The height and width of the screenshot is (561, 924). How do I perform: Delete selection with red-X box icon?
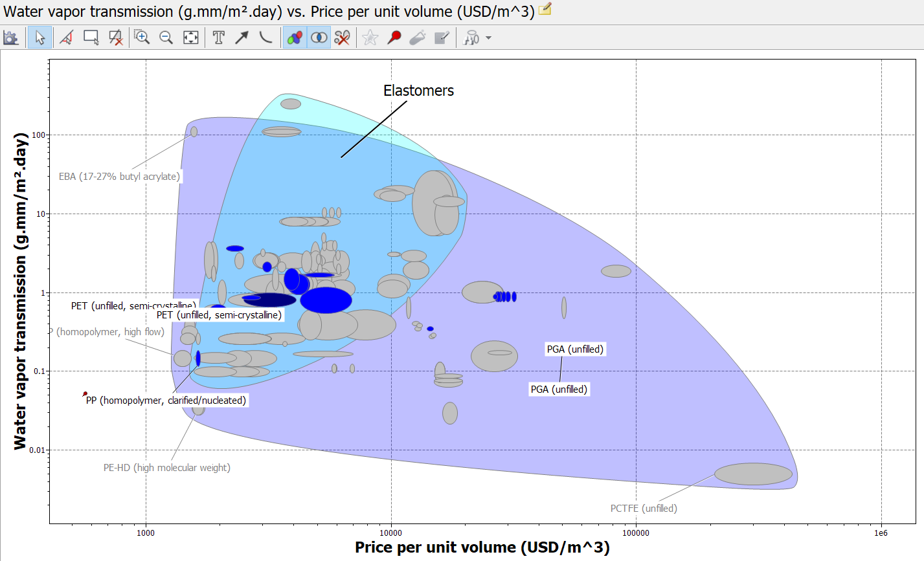click(116, 38)
